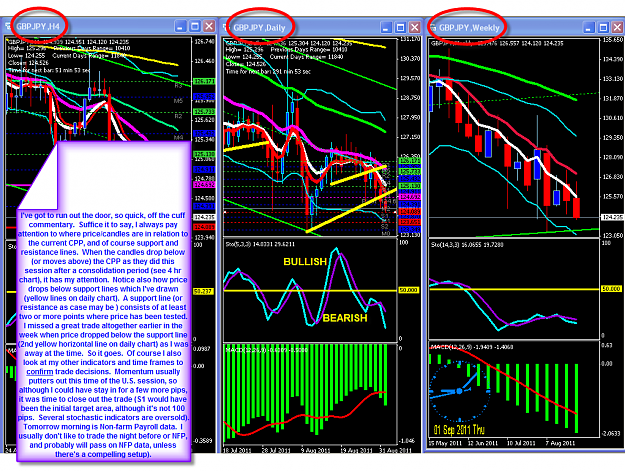Click 135.650 on Weekly price scale
This screenshot has width=625, height=471.
(x=613, y=40)
